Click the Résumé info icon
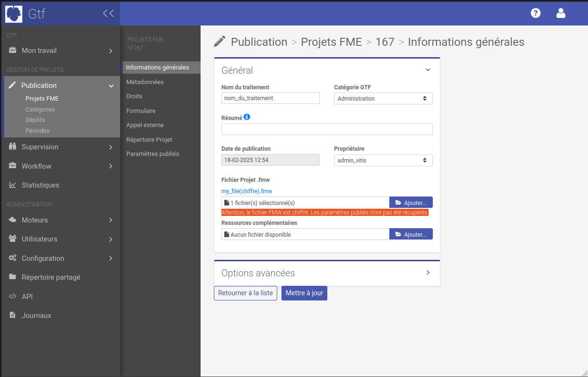The width and height of the screenshot is (588, 377). (247, 117)
